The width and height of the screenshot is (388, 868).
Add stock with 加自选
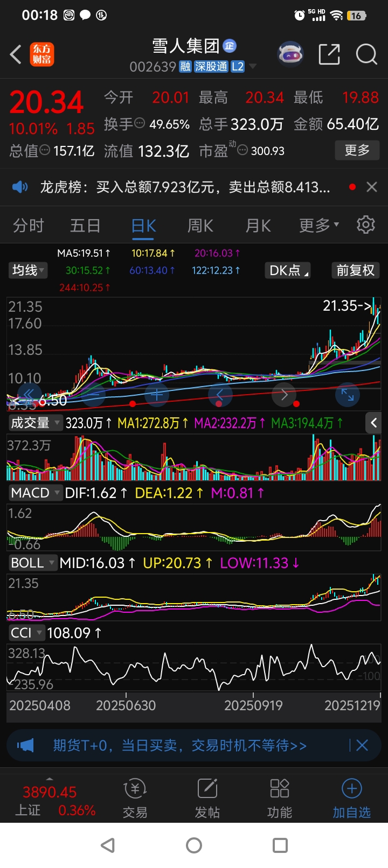[x=351, y=798]
